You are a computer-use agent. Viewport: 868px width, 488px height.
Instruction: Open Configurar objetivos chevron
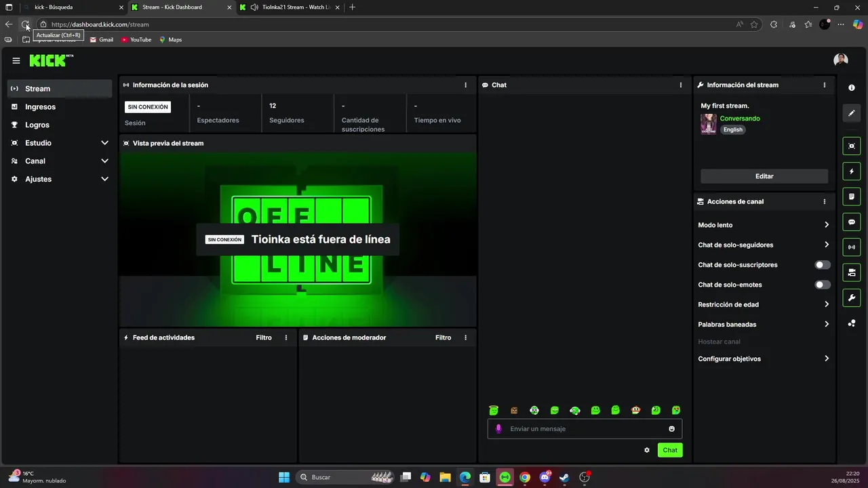pos(826,359)
